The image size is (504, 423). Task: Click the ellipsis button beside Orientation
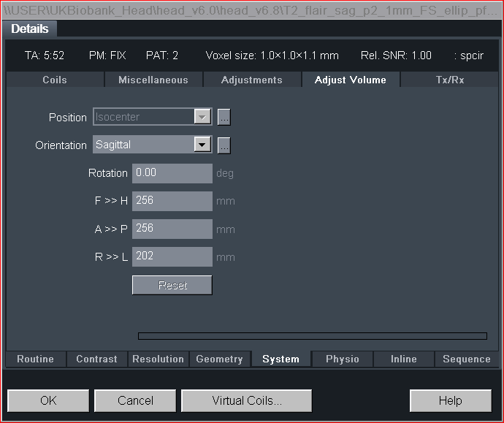click(224, 145)
